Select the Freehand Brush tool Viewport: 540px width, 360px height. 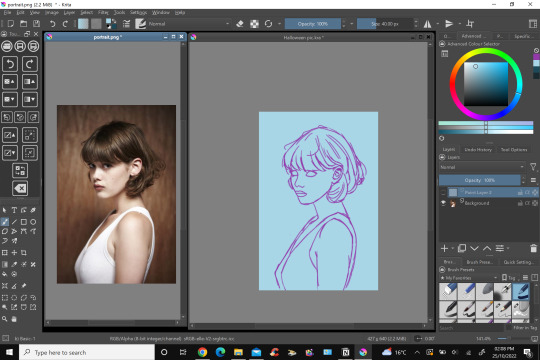tap(4, 222)
